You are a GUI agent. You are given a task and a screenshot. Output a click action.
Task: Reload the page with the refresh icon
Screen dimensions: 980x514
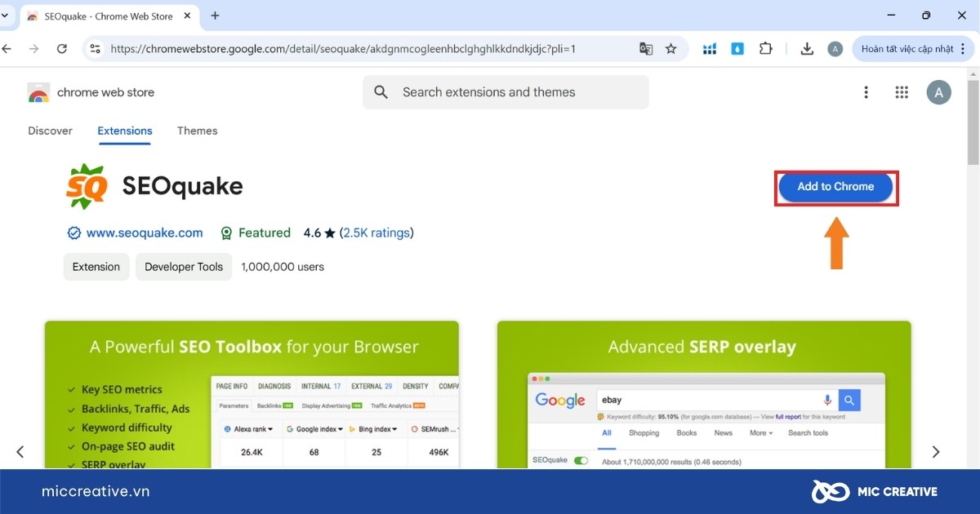tap(61, 49)
